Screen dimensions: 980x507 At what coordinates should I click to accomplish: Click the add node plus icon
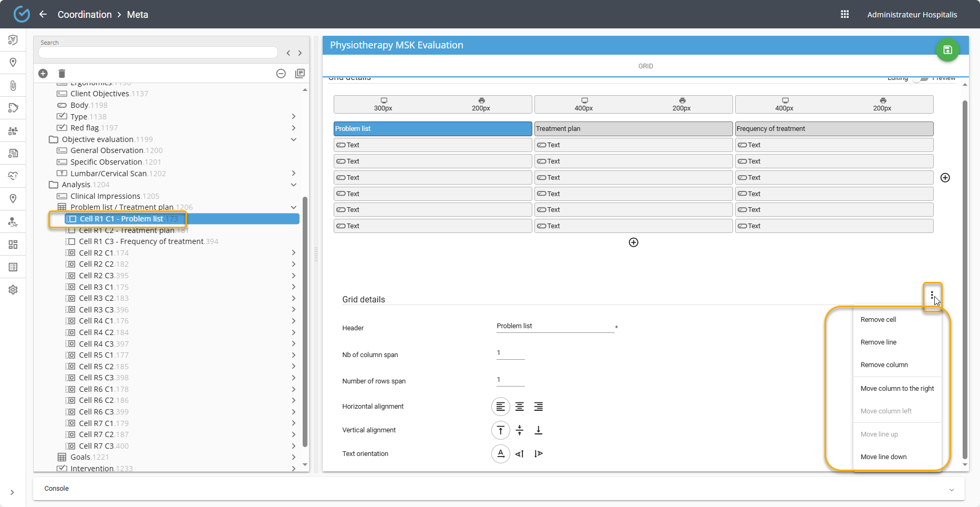(x=43, y=74)
